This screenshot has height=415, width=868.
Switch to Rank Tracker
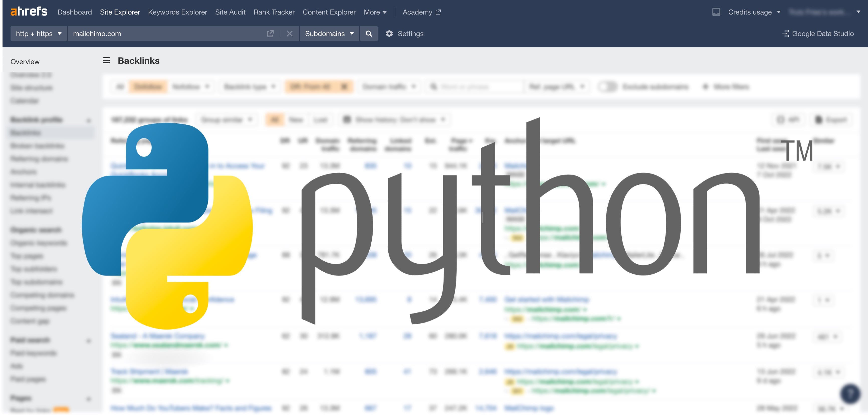click(274, 12)
